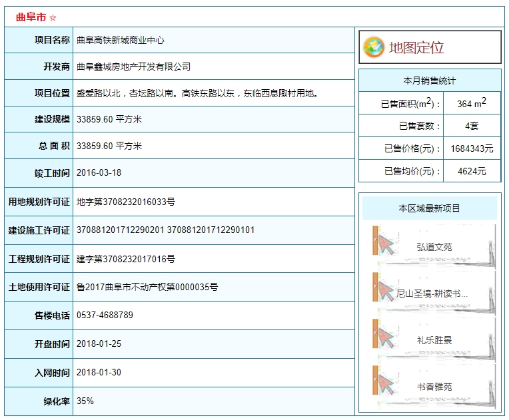The width and height of the screenshot is (509, 420).
Task: Click the 本月销售统计 header
Action: point(430,81)
